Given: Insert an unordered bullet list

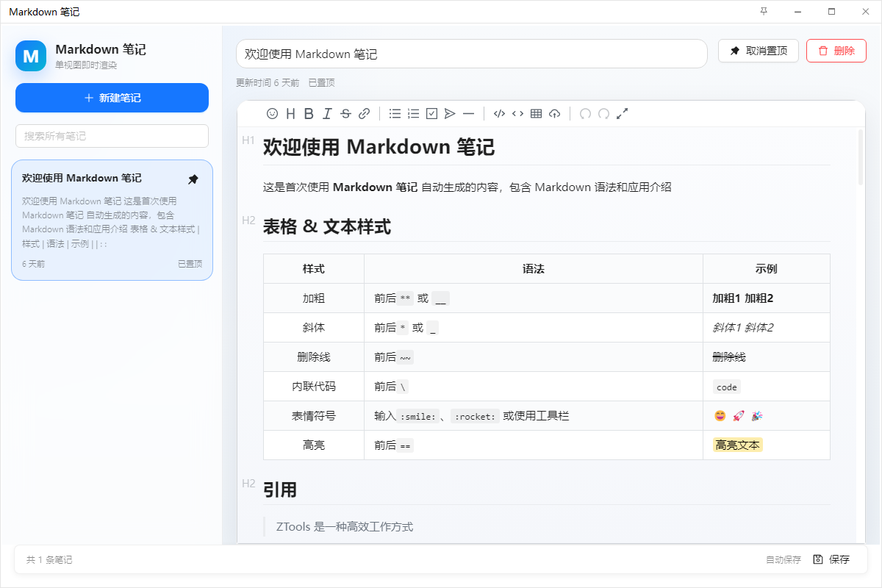Looking at the screenshot, I should [x=395, y=114].
